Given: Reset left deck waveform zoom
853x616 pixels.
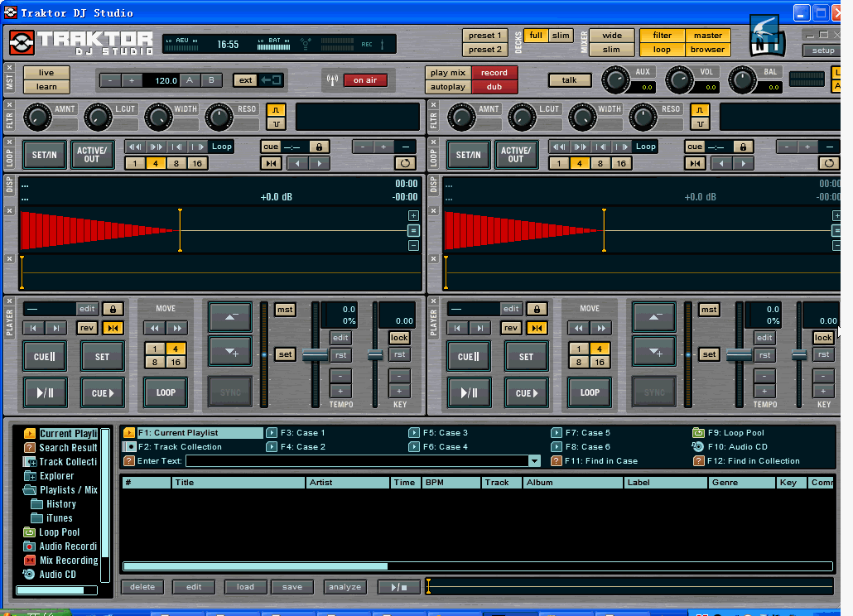Looking at the screenshot, I should pyautogui.click(x=413, y=230).
